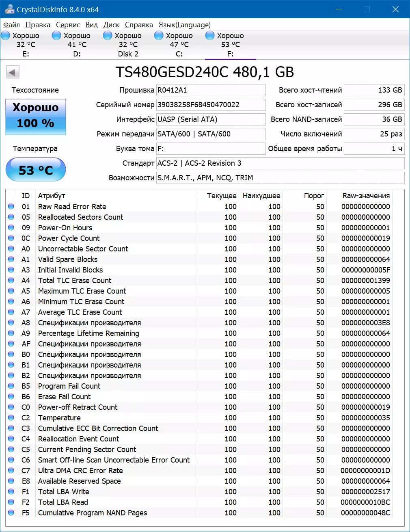Screen dimensions: 410x532
Task: Open the Язык(Language) menu
Action: pos(184,25)
